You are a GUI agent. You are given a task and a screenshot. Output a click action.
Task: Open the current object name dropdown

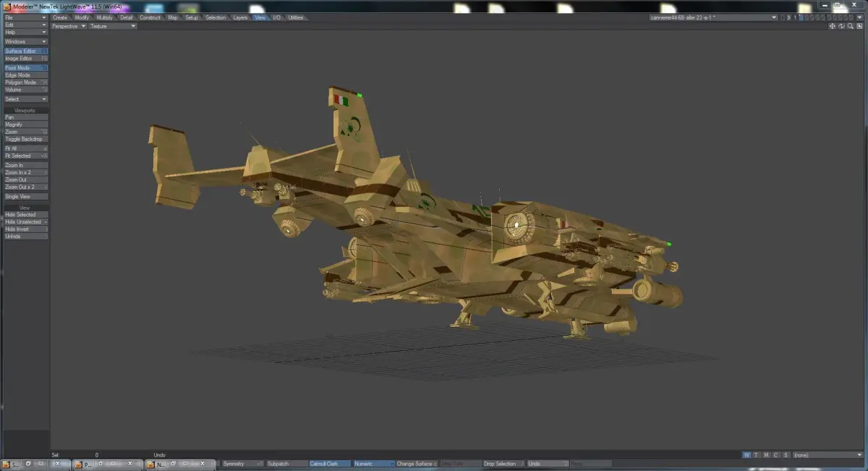[713, 17]
